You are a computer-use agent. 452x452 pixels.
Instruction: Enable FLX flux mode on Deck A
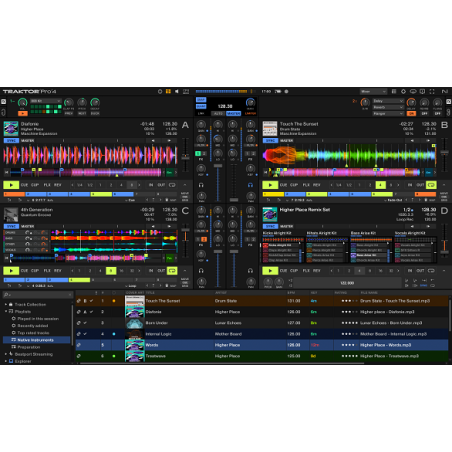pyautogui.click(x=47, y=185)
